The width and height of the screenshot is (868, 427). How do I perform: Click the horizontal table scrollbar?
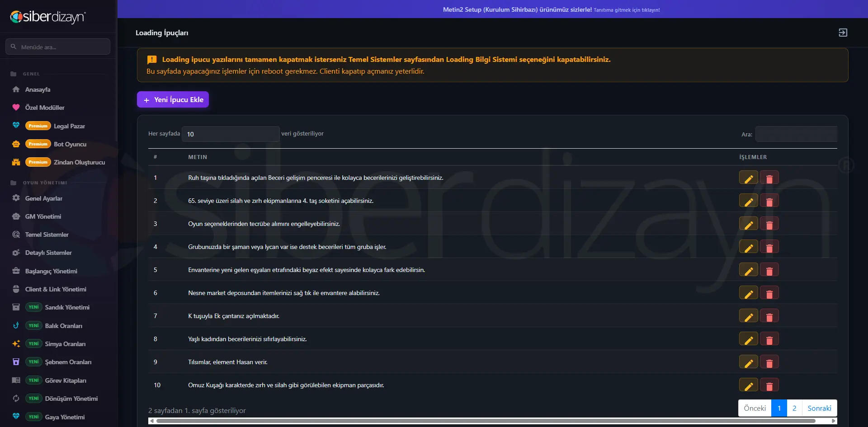(485, 421)
